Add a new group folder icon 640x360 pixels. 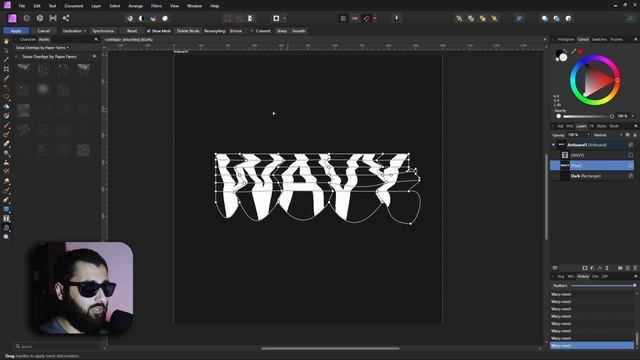620,268
